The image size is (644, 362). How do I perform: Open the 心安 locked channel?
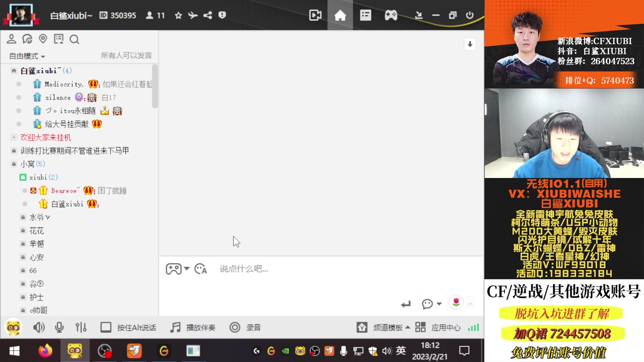[37, 257]
